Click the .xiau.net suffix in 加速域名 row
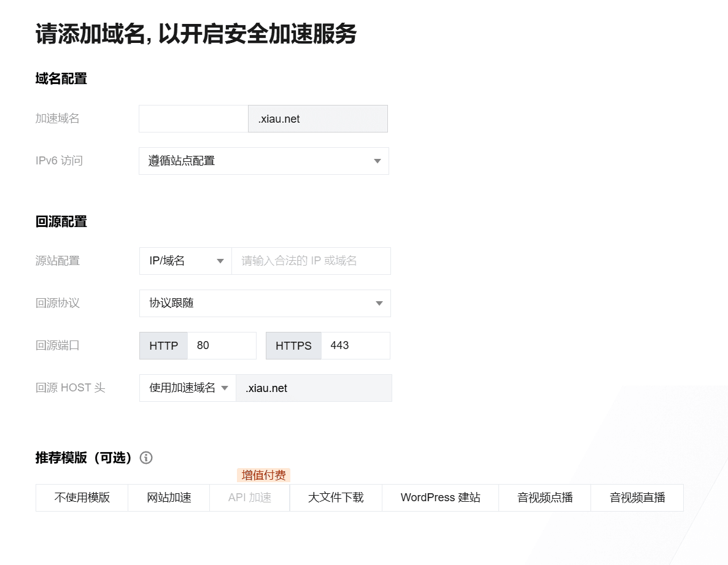 317,119
